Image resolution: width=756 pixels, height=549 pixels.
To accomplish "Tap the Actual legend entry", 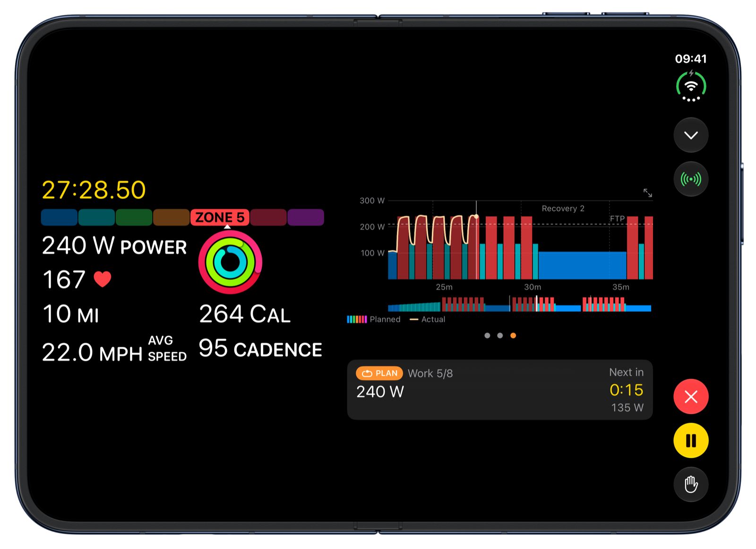I will click(427, 319).
